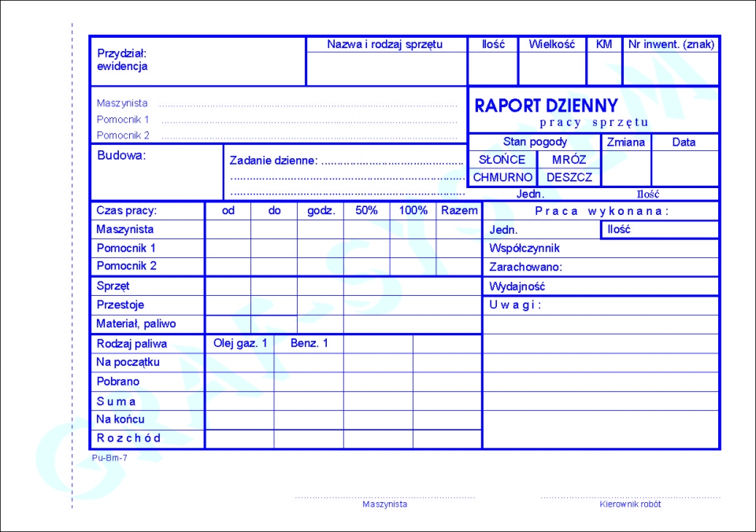Click the 'Benz. 1' cell in Rozchód row
Viewport: 756px width, 532px height.
(x=309, y=438)
